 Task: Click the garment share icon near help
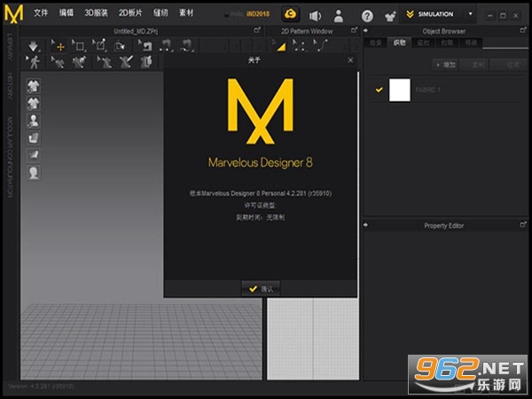(x=390, y=16)
